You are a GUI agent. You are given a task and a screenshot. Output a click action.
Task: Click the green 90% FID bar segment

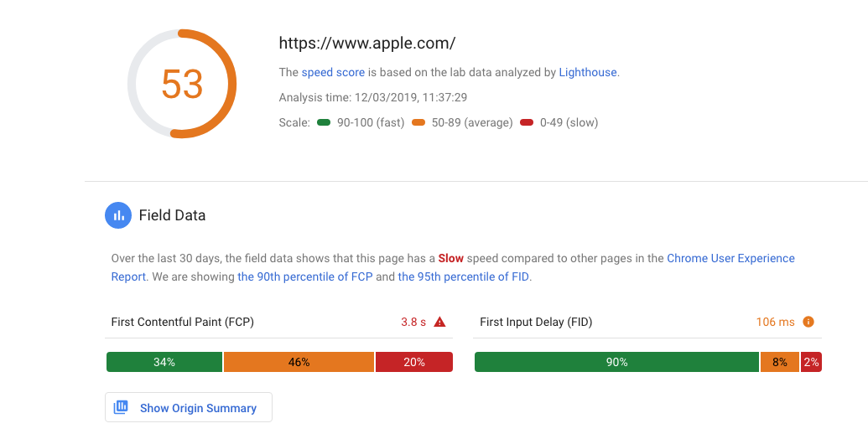(616, 362)
